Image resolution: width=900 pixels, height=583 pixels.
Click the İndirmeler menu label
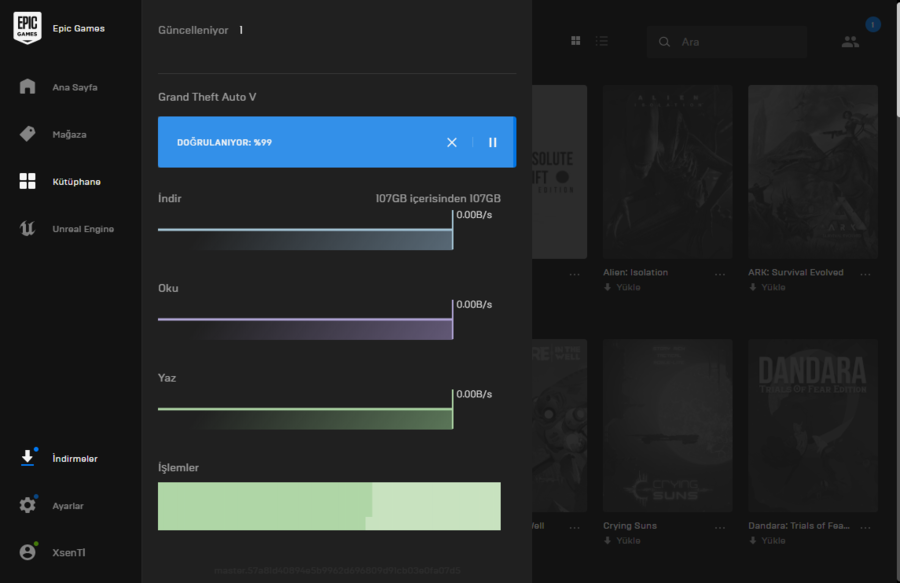[x=75, y=458]
